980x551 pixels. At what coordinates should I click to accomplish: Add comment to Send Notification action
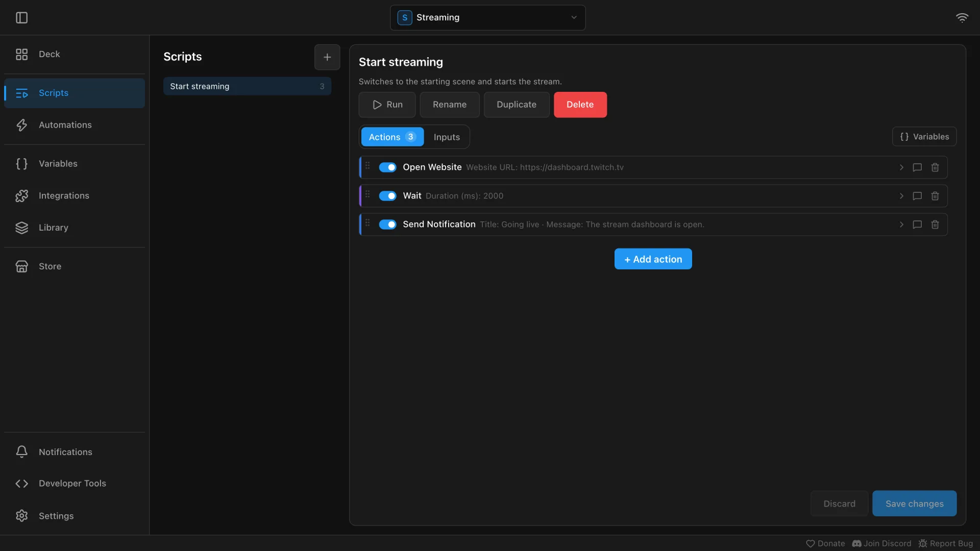[917, 224]
